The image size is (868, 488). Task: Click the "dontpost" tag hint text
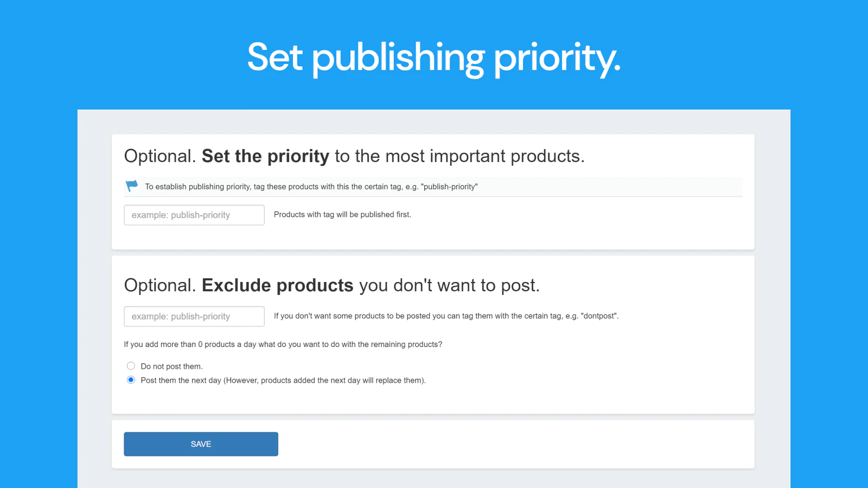(446, 316)
